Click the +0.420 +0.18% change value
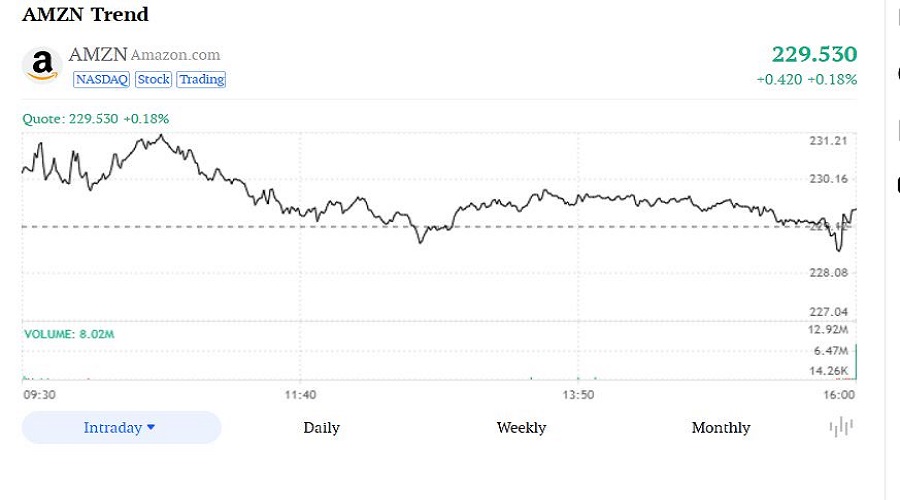 pos(806,79)
